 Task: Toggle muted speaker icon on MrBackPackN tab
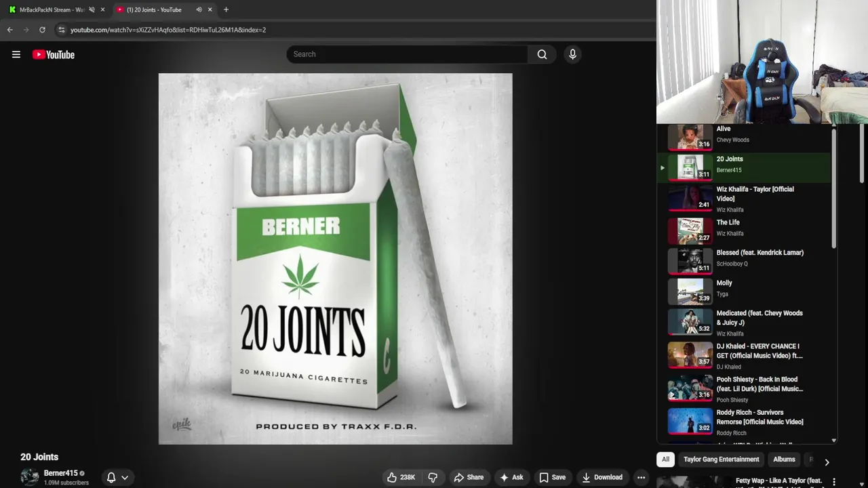(92, 9)
